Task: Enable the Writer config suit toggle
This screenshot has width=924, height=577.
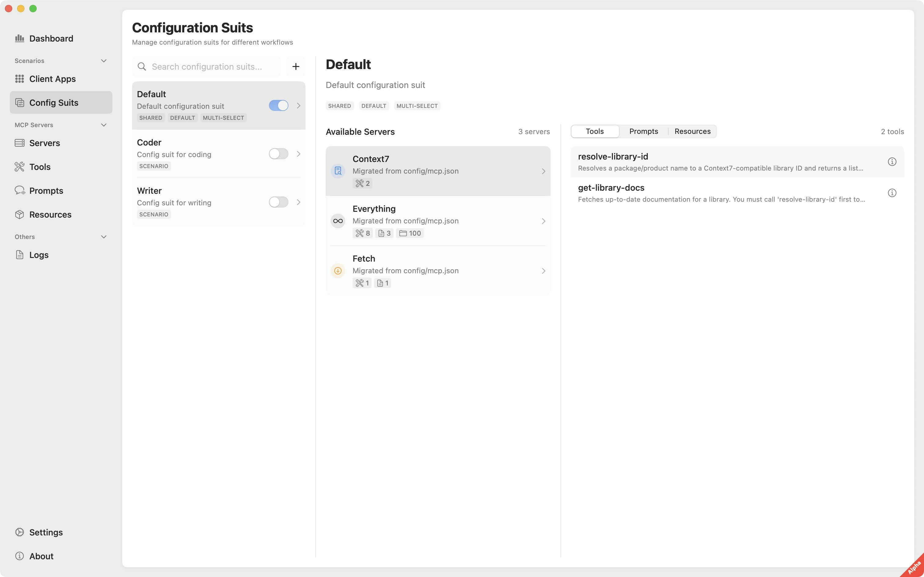Action: click(x=278, y=202)
